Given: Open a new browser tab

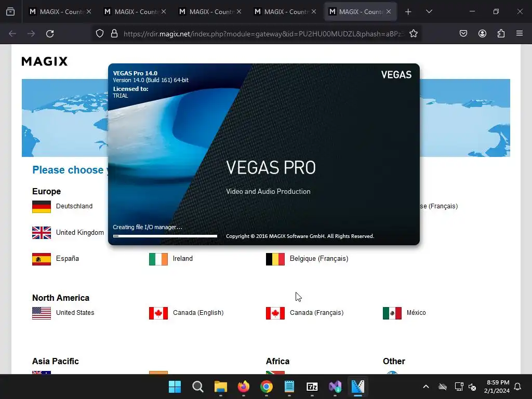Looking at the screenshot, I should pyautogui.click(x=408, y=12).
